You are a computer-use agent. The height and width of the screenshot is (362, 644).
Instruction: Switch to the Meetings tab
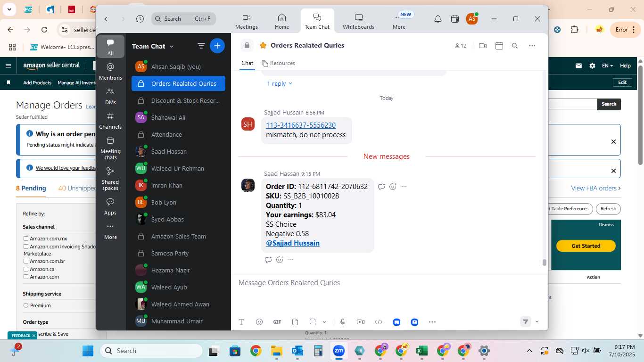247,22
